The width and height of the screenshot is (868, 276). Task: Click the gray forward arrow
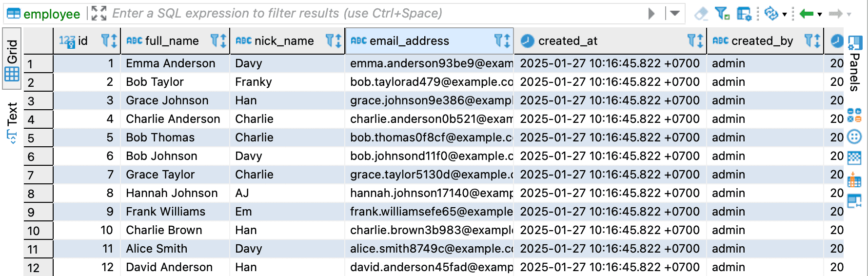(x=836, y=14)
